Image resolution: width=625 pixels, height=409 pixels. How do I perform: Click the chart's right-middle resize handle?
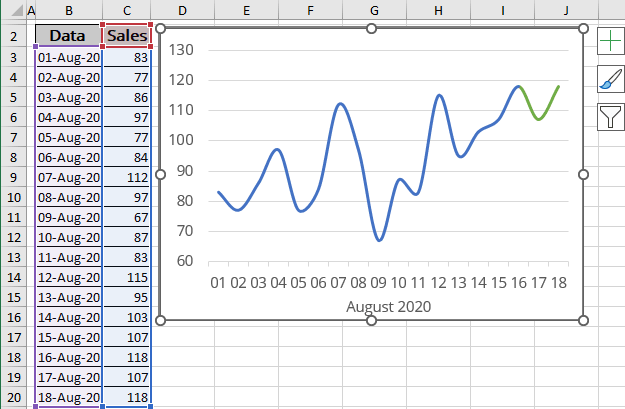pyautogui.click(x=583, y=174)
